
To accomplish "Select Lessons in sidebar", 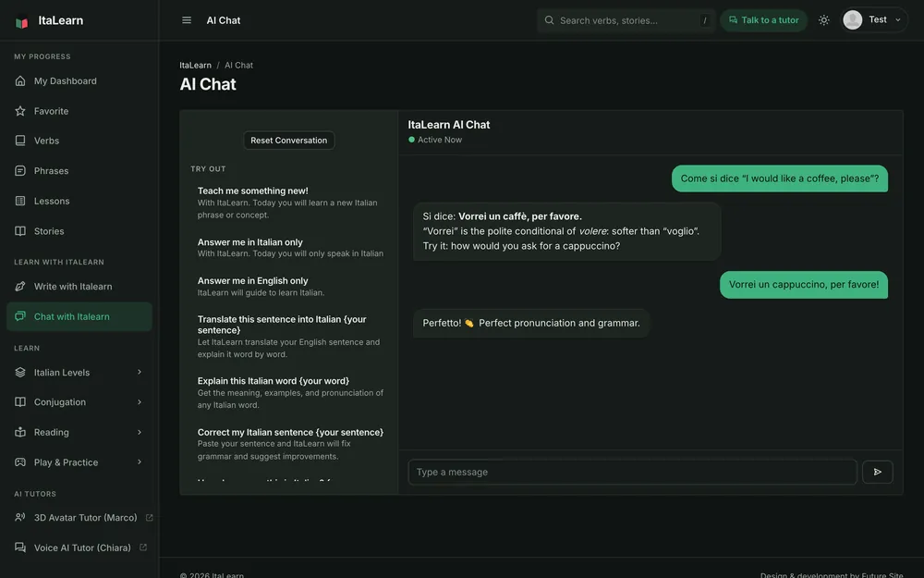I will (79, 201).
